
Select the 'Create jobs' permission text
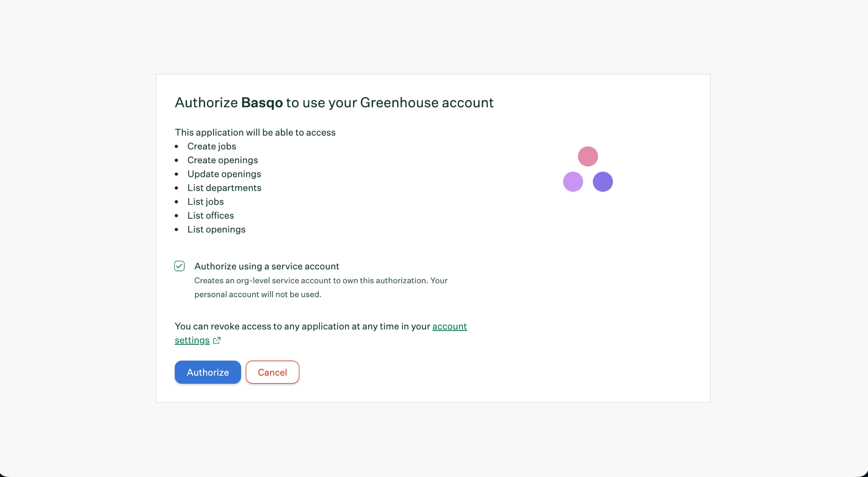(x=211, y=146)
